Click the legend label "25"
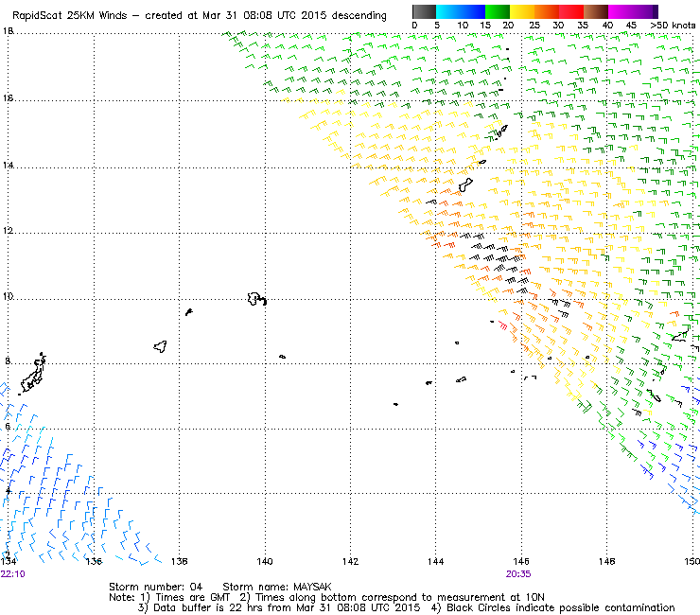 pyautogui.click(x=534, y=26)
